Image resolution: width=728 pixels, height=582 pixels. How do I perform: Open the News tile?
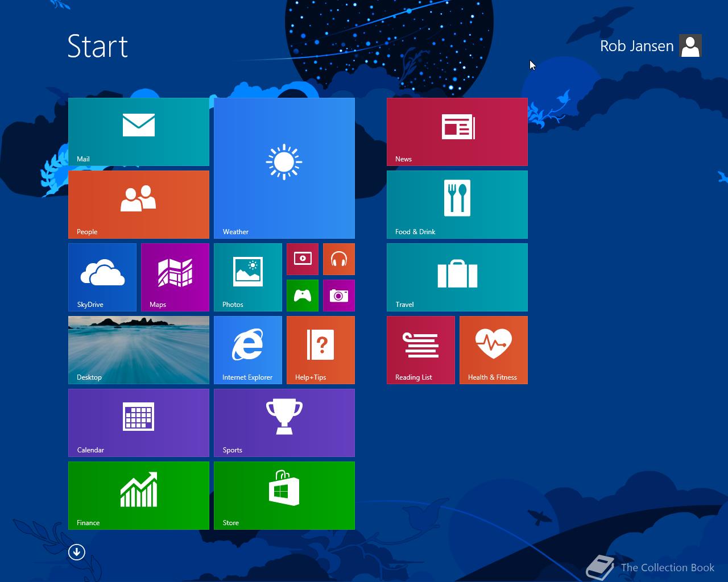coord(457,132)
